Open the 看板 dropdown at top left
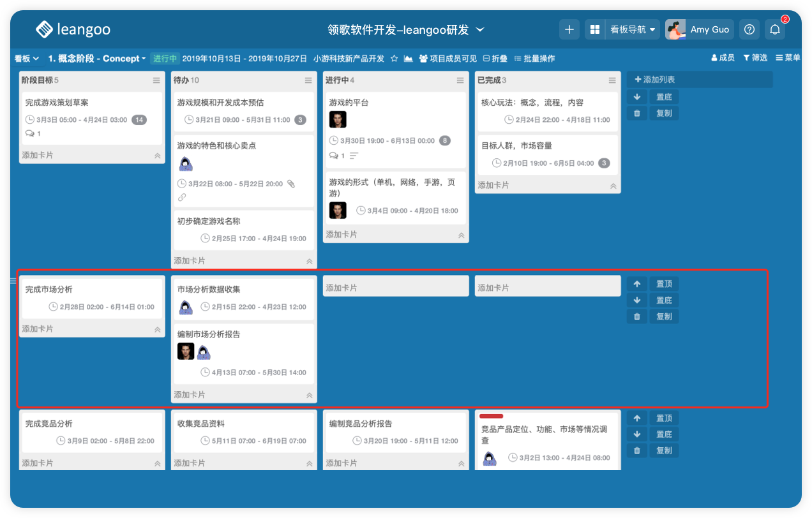 pyautogui.click(x=27, y=59)
